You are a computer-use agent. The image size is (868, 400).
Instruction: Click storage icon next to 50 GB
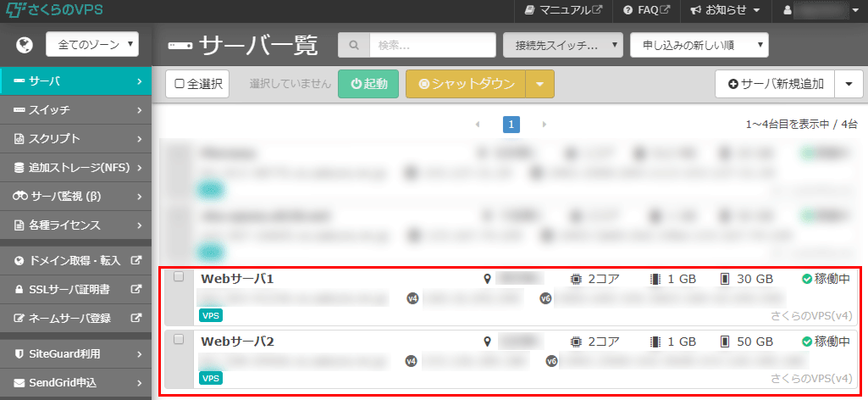725,342
